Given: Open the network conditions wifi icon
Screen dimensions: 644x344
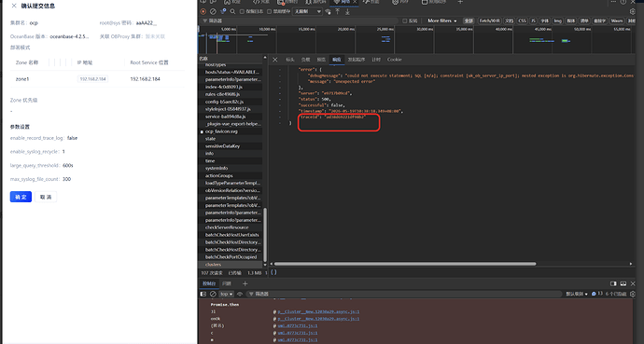Looking at the screenshot, I should tap(329, 11).
